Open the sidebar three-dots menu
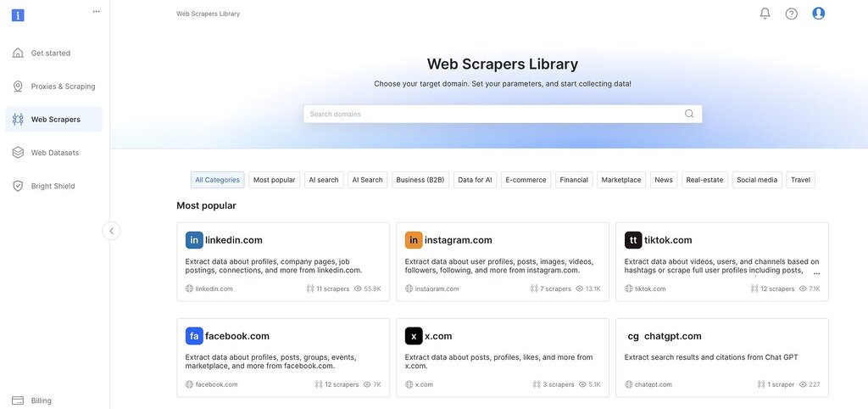 [x=97, y=11]
